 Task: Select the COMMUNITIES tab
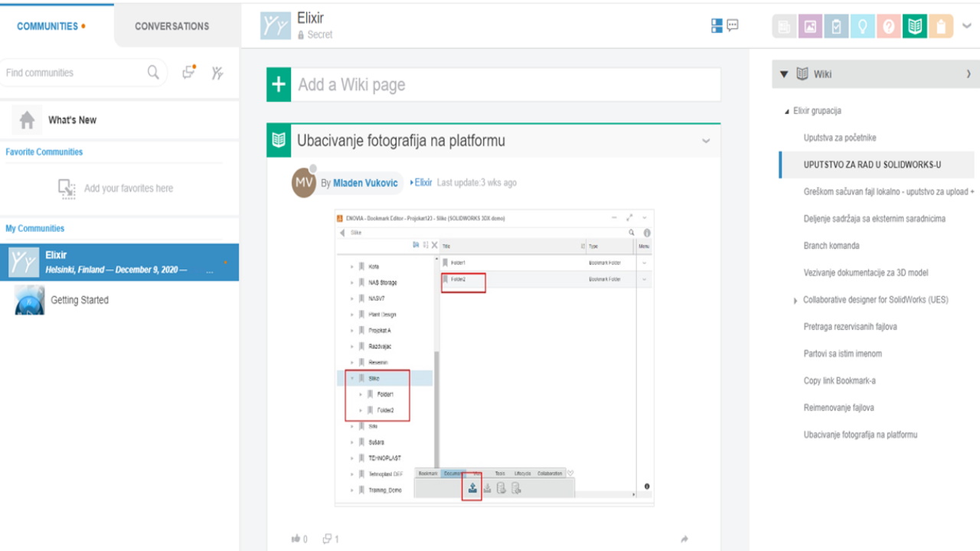coord(47,25)
